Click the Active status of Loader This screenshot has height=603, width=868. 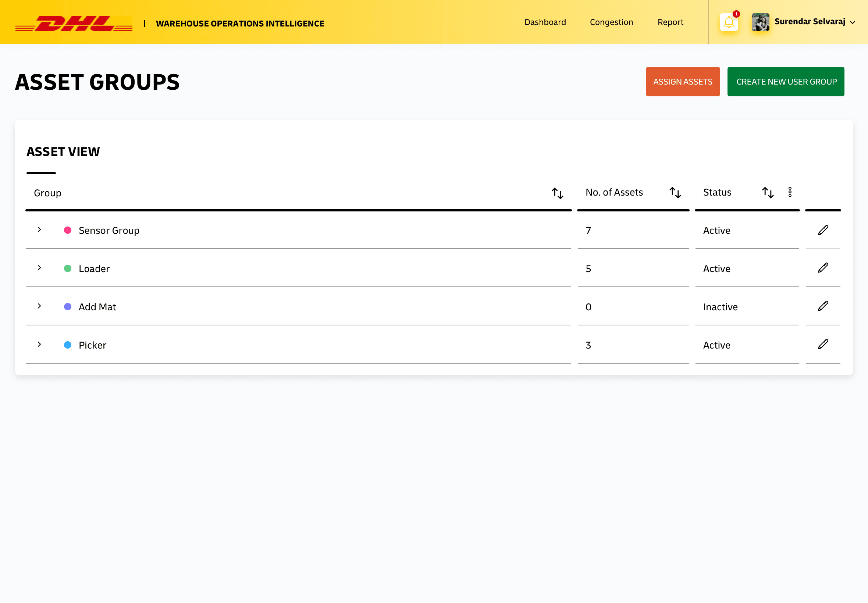coord(716,269)
